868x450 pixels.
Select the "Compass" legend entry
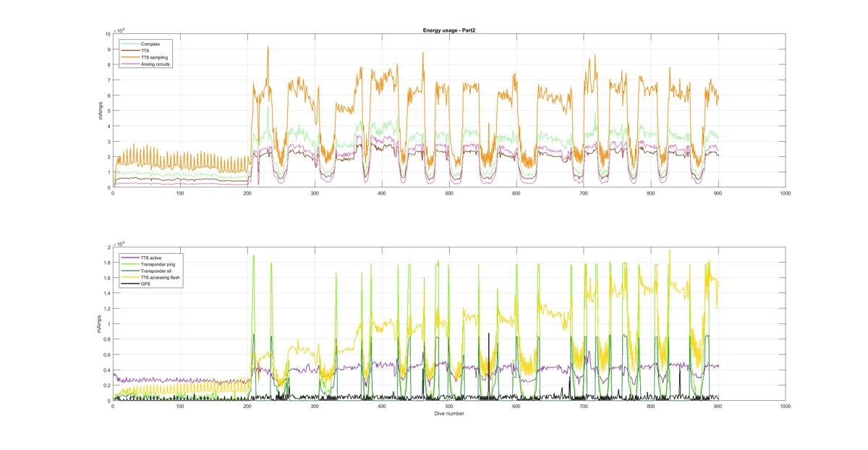[151, 43]
